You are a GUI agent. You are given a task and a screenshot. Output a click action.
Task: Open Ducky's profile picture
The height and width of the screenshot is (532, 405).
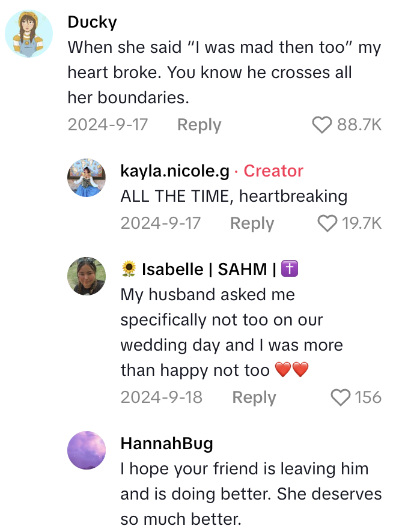point(29,34)
